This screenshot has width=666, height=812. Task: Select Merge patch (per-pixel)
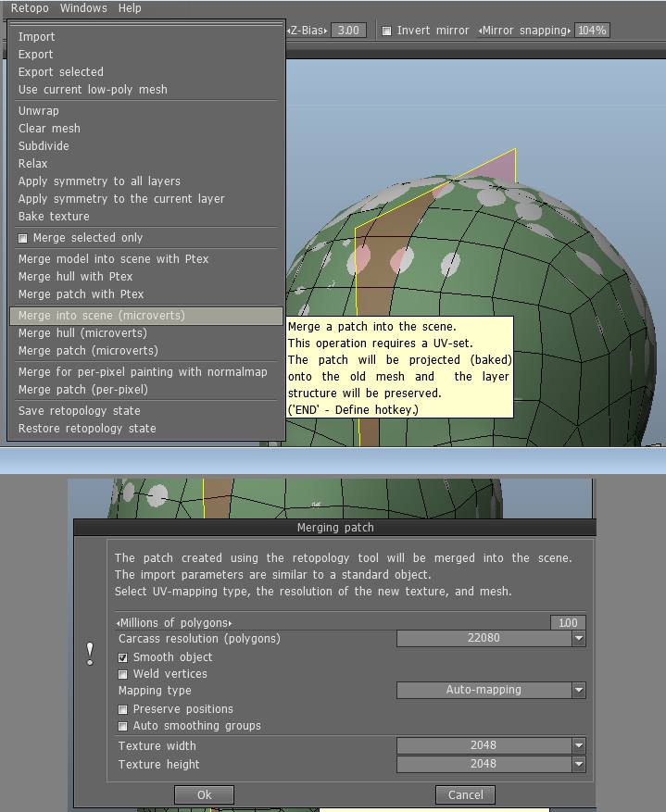(82, 390)
